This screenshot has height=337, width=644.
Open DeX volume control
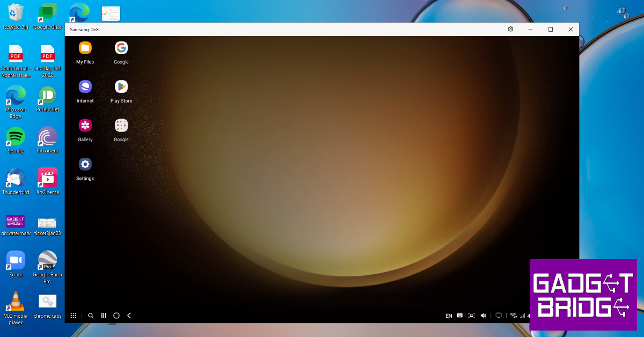(484, 316)
